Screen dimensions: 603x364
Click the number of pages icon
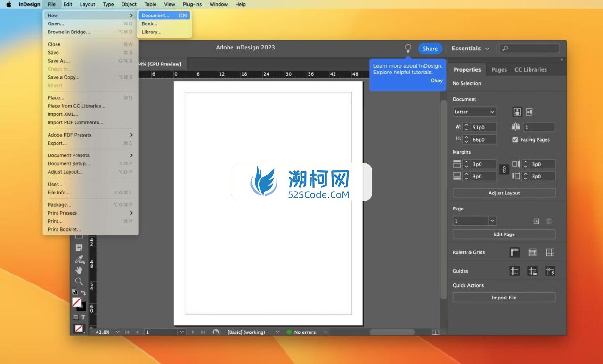(x=515, y=127)
